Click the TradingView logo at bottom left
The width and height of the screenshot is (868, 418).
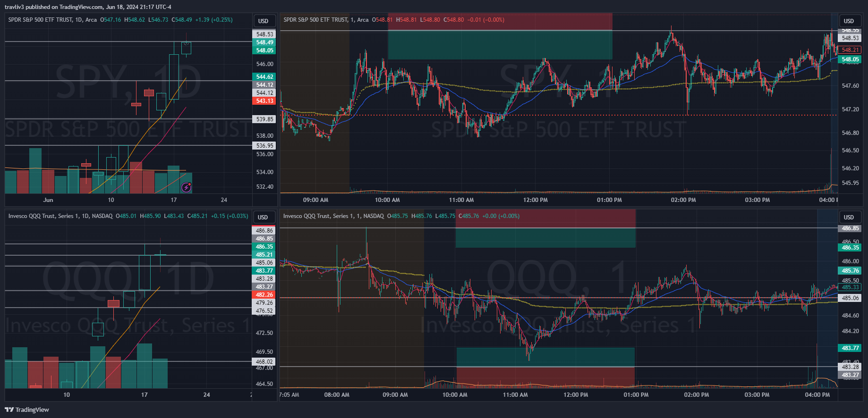point(27,410)
